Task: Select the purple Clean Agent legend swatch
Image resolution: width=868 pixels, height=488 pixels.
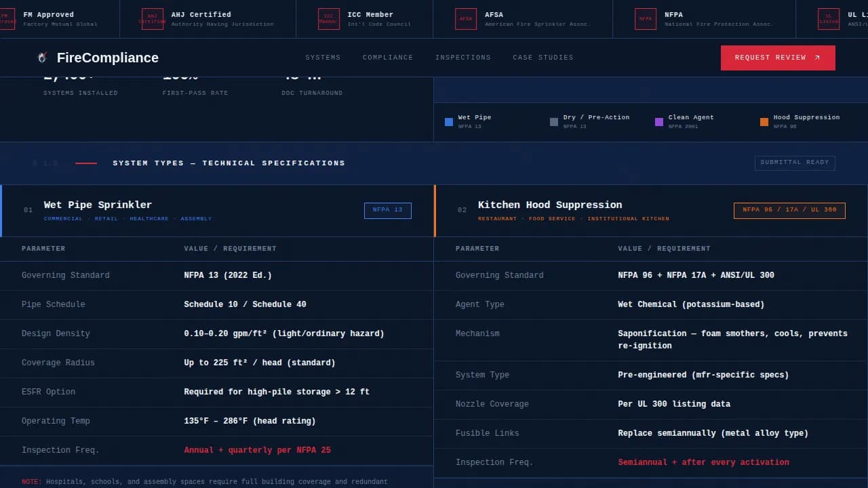Action: tap(659, 122)
